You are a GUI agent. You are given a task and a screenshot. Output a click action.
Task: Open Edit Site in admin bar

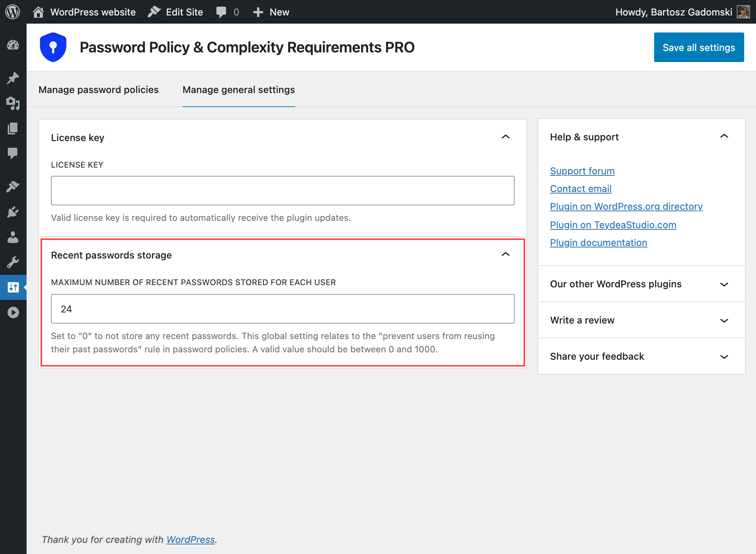point(185,12)
